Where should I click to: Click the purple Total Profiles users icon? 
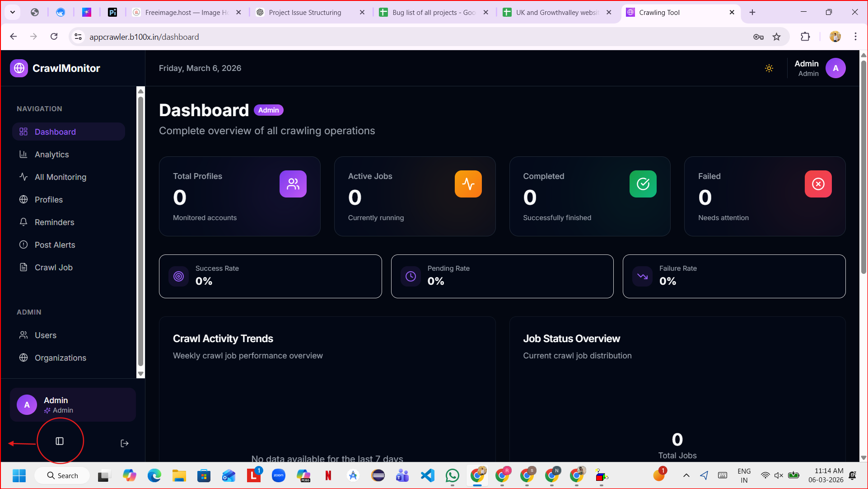pyautogui.click(x=293, y=184)
